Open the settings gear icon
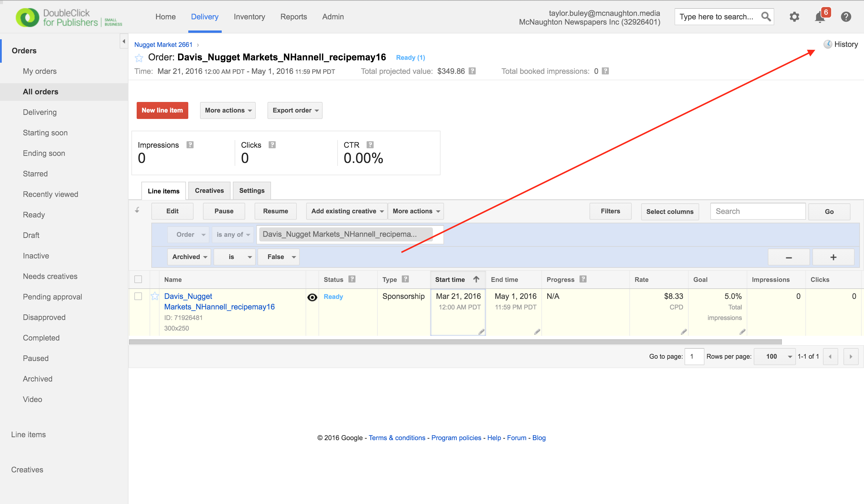 click(x=794, y=17)
